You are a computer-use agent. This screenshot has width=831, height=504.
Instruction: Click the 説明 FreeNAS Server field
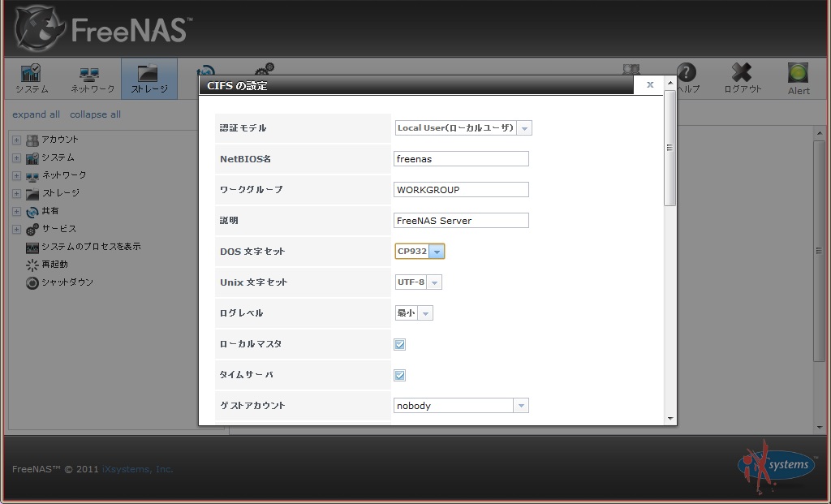(x=461, y=221)
